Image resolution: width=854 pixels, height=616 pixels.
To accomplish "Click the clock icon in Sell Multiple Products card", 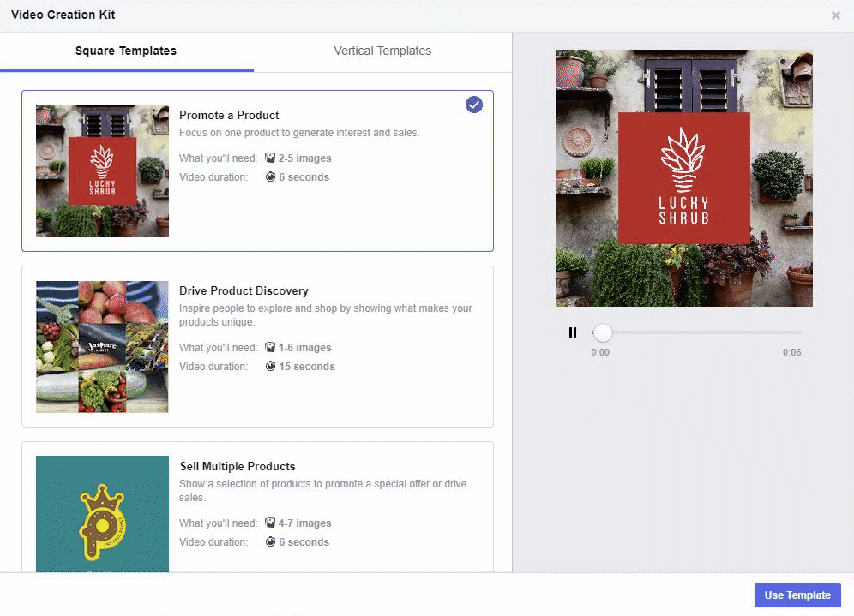I will coord(270,542).
